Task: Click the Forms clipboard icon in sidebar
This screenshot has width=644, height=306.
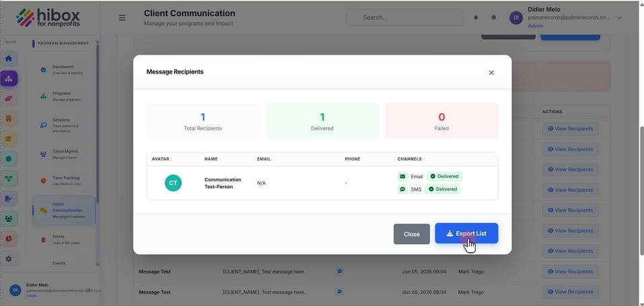Action: 44,240
